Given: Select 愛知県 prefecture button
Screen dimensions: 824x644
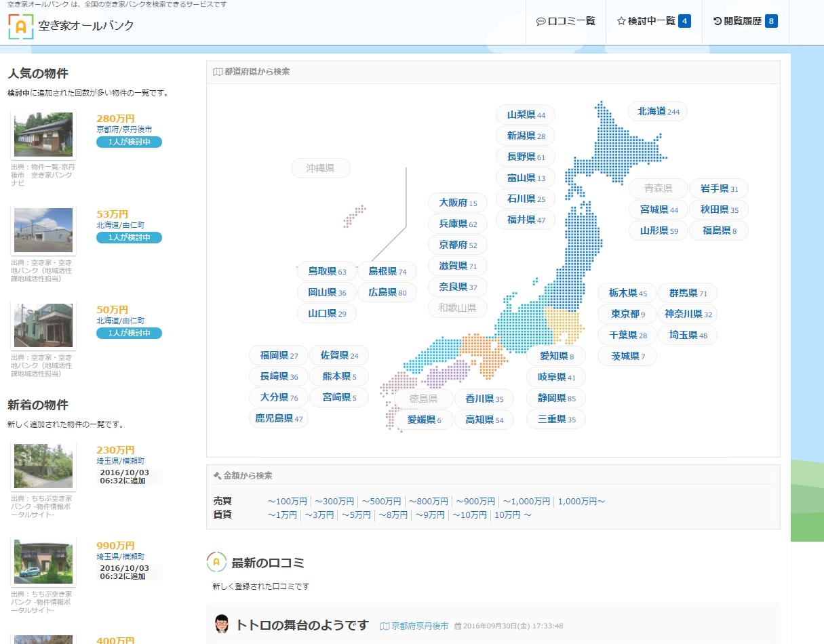Looking at the screenshot, I should pyautogui.click(x=556, y=356).
